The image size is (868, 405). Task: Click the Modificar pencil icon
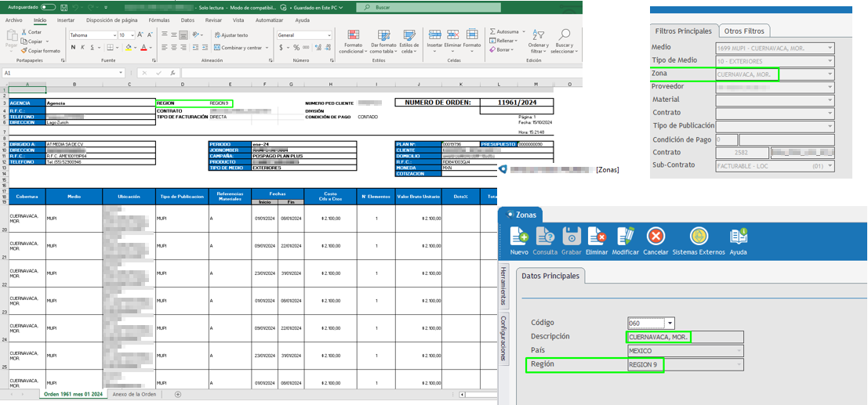pyautogui.click(x=625, y=237)
